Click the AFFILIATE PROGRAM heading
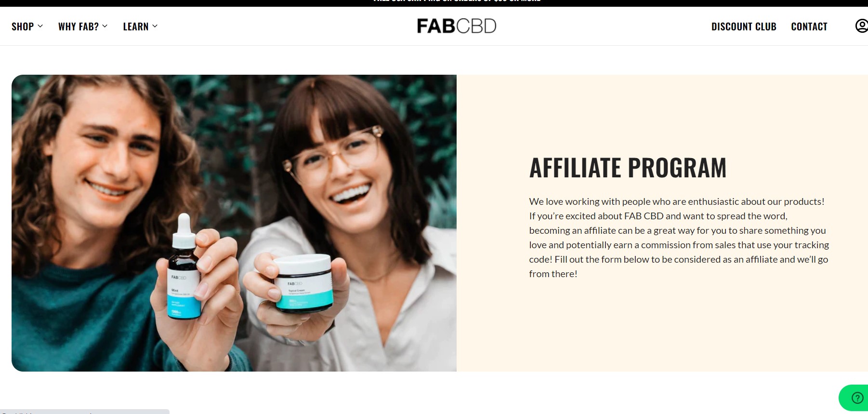Viewport: 868px width, 414px height. point(628,168)
